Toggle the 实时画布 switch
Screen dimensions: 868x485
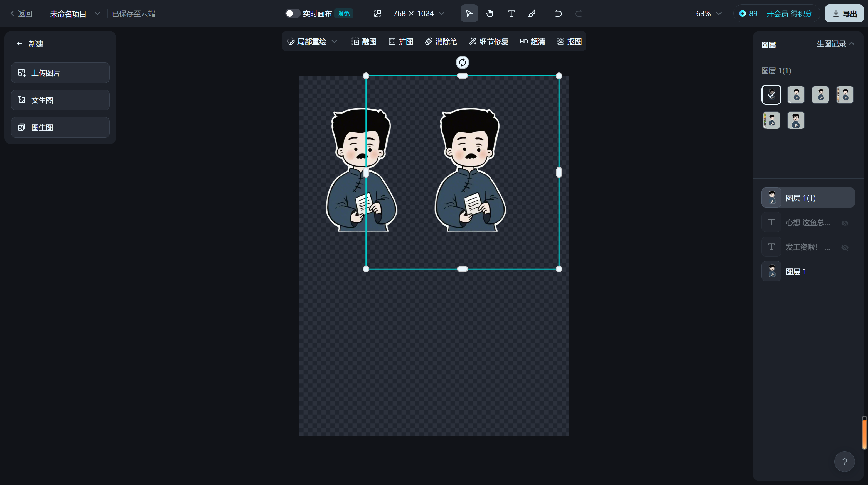(x=292, y=13)
